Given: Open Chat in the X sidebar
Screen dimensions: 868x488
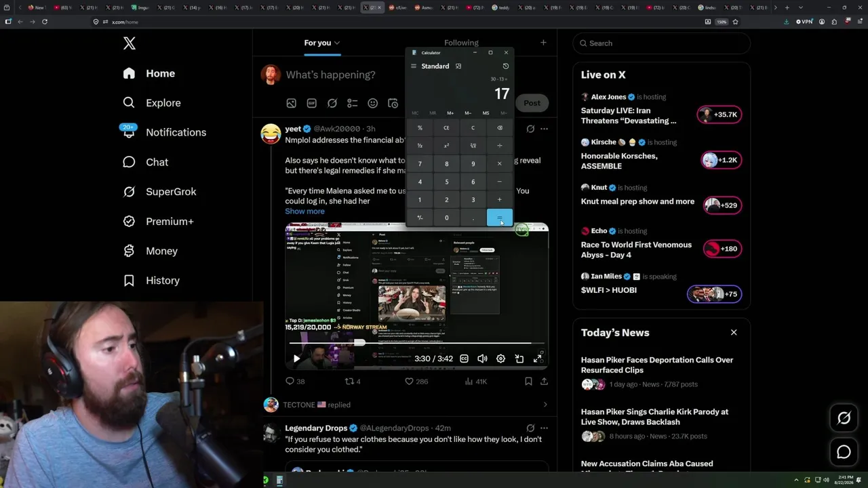Looking at the screenshot, I should pos(145,162).
